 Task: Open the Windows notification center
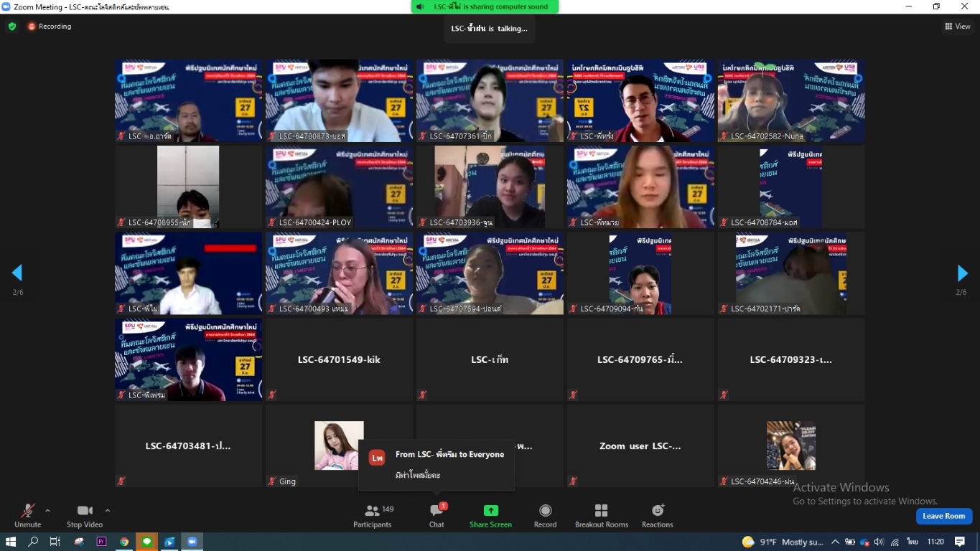point(960,542)
